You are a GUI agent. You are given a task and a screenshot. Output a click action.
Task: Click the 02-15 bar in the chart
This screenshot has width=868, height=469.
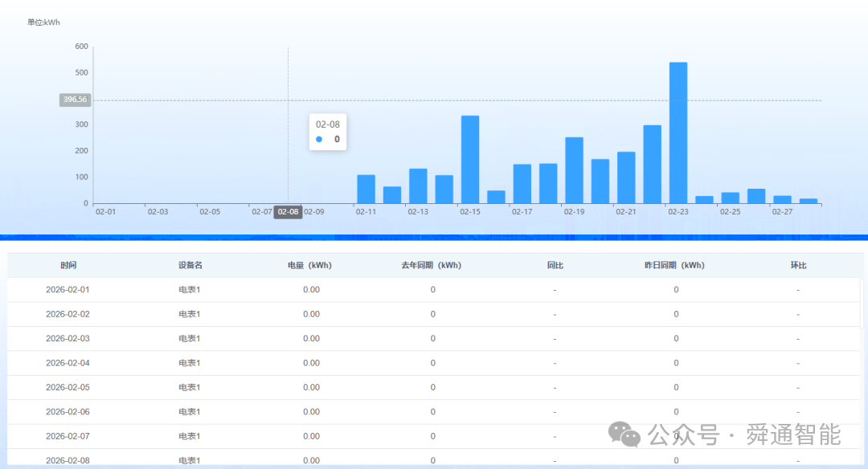[470, 159]
